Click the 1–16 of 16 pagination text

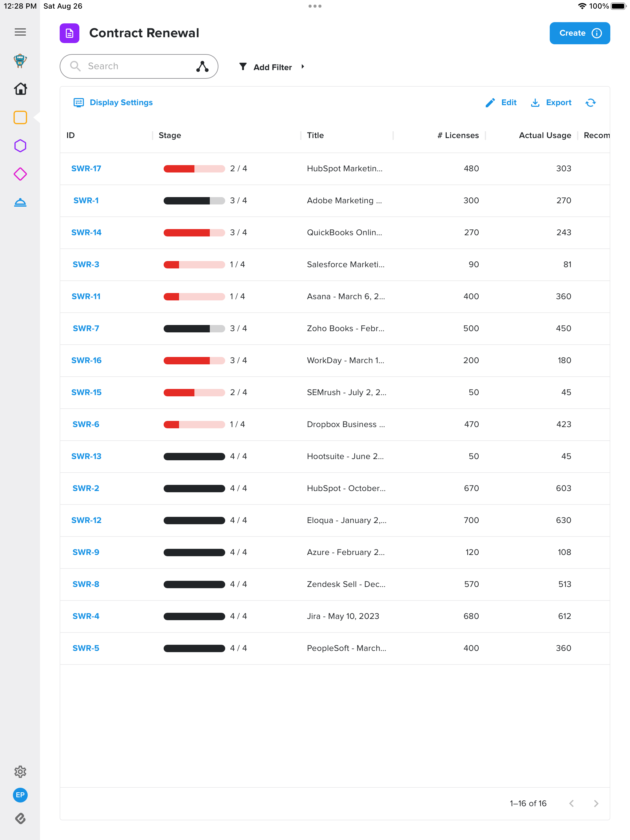click(528, 803)
